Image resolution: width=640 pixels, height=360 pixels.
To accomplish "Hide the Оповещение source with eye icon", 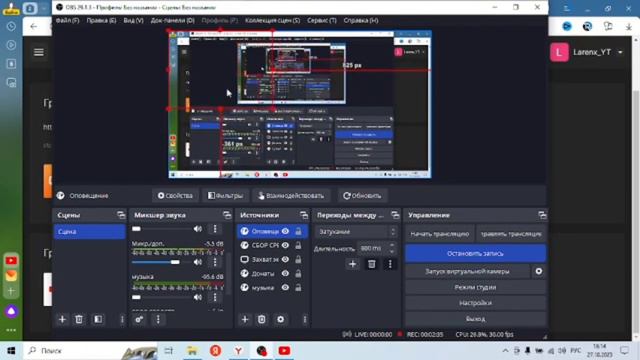I will click(285, 231).
